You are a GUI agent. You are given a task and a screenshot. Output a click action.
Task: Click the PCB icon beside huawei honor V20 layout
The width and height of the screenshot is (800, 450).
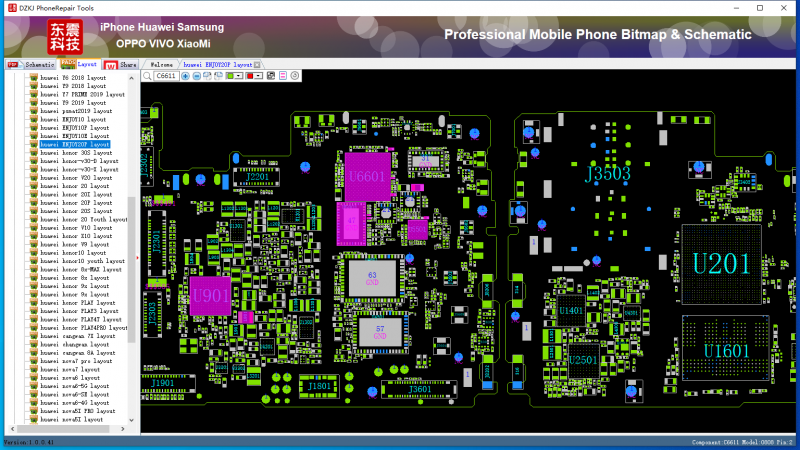(34, 178)
